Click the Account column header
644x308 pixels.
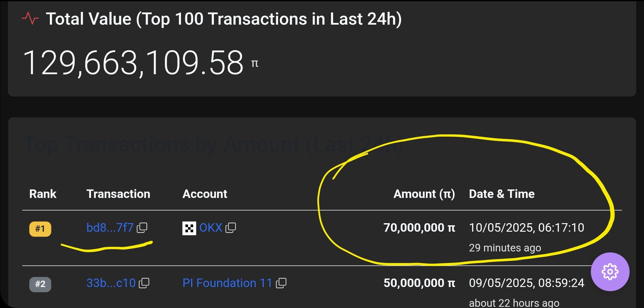coord(205,194)
